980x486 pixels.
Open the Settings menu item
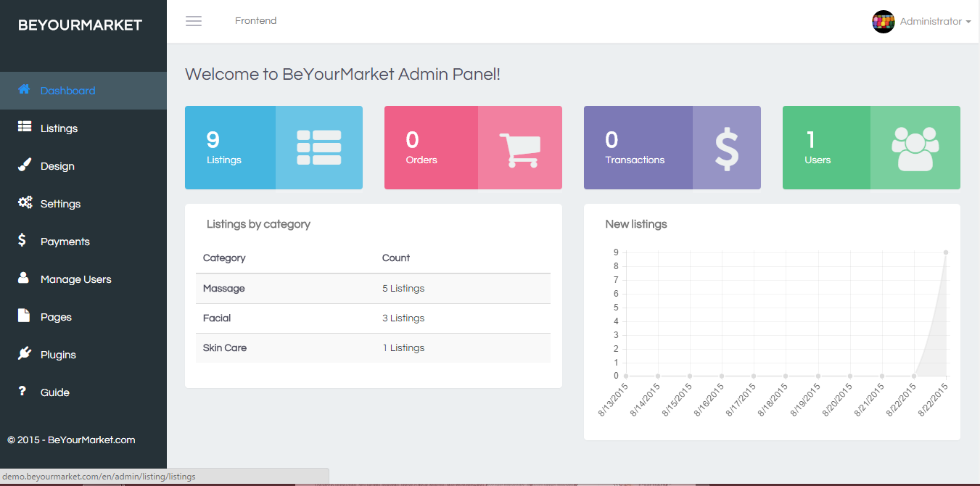pos(83,204)
